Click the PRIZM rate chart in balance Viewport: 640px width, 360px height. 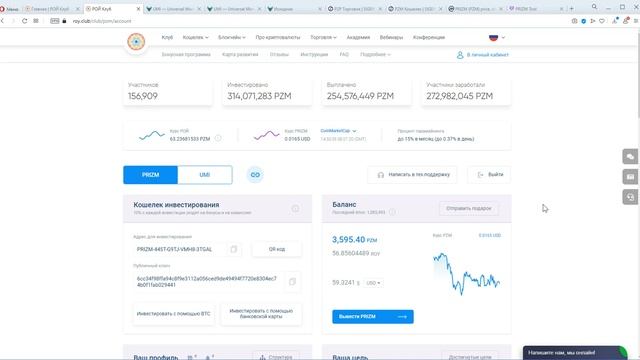[x=466, y=273]
